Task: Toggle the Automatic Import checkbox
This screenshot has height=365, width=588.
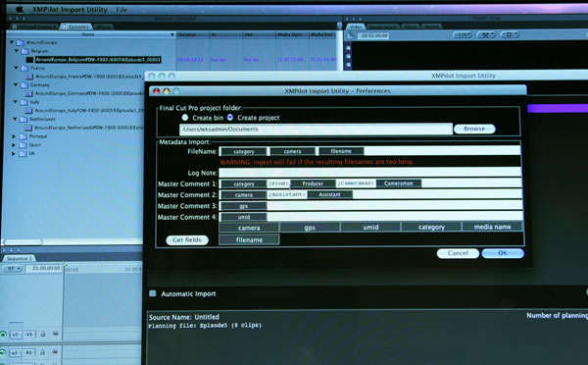Action: (x=153, y=293)
